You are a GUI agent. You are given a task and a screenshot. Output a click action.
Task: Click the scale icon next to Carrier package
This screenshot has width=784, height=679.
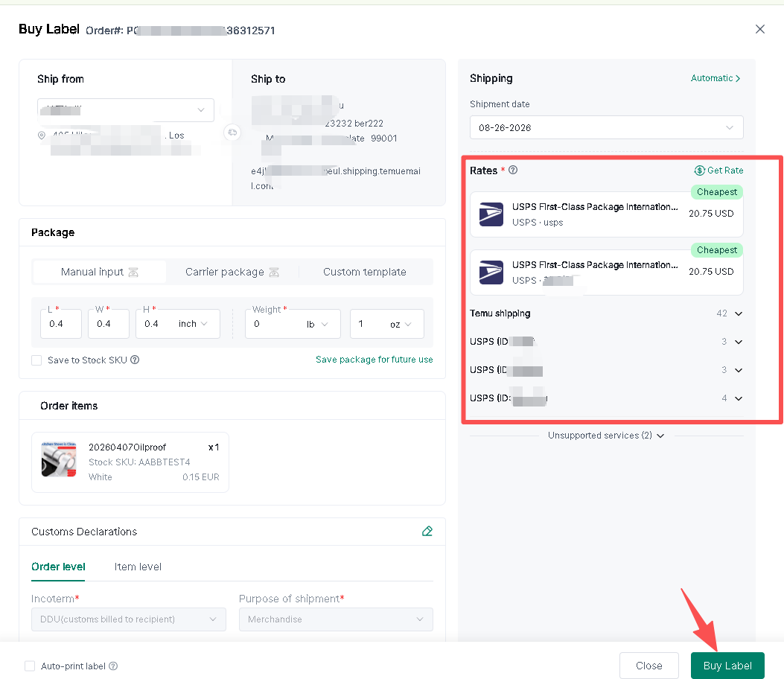(x=274, y=272)
